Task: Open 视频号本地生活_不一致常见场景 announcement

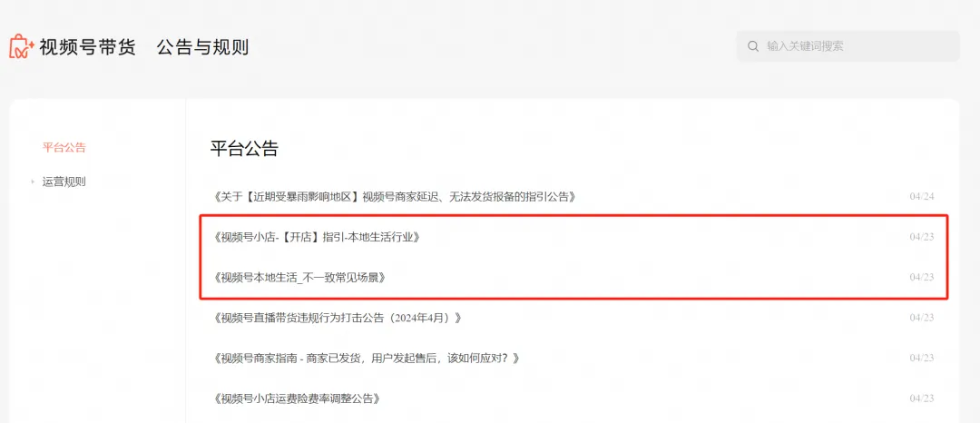Action: [x=299, y=277]
